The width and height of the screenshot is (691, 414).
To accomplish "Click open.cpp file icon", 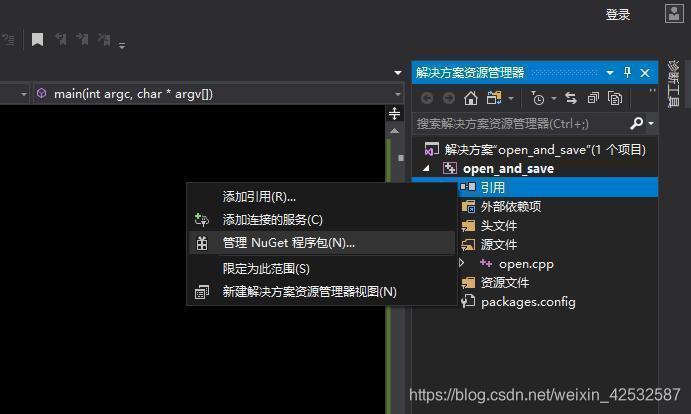I will [x=486, y=263].
